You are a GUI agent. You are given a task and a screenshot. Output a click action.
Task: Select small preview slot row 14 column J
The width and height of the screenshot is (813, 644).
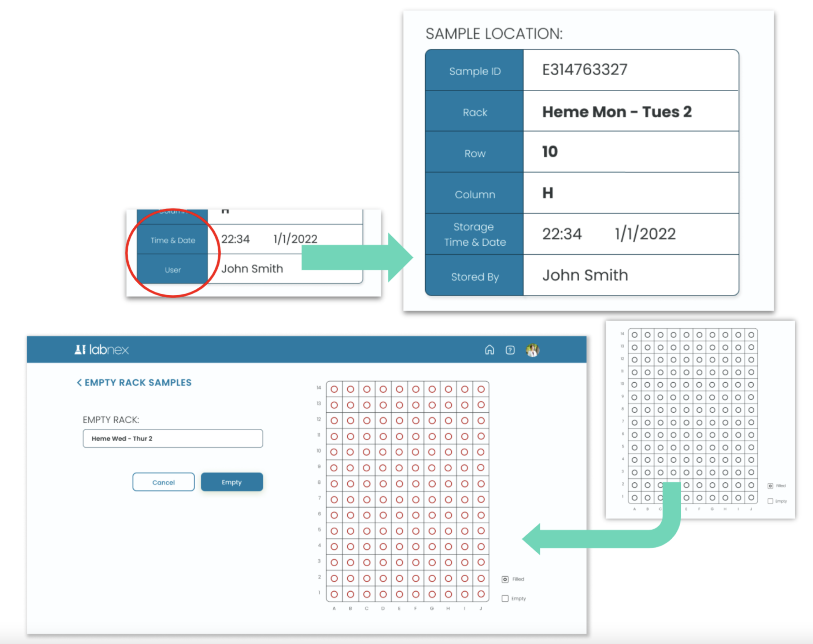pos(751,335)
